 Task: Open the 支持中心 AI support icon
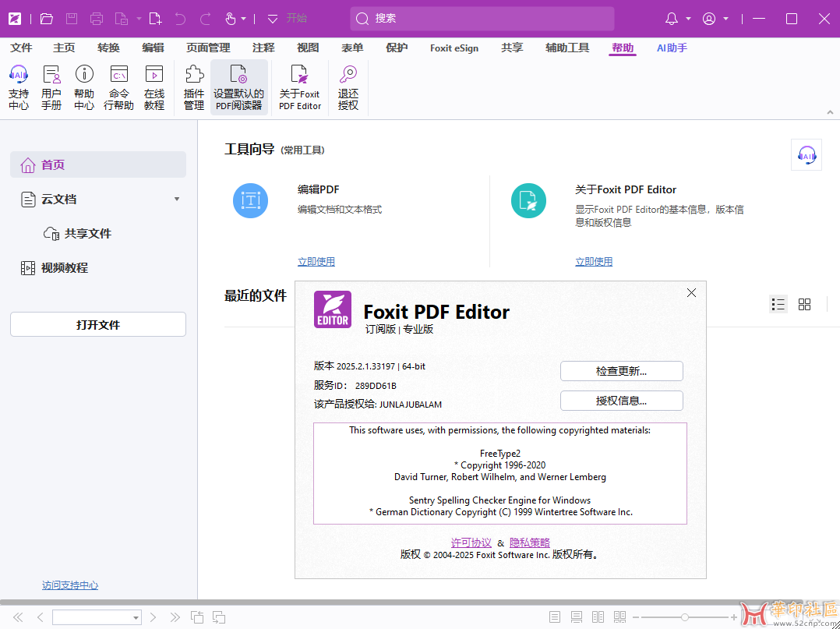tap(19, 75)
